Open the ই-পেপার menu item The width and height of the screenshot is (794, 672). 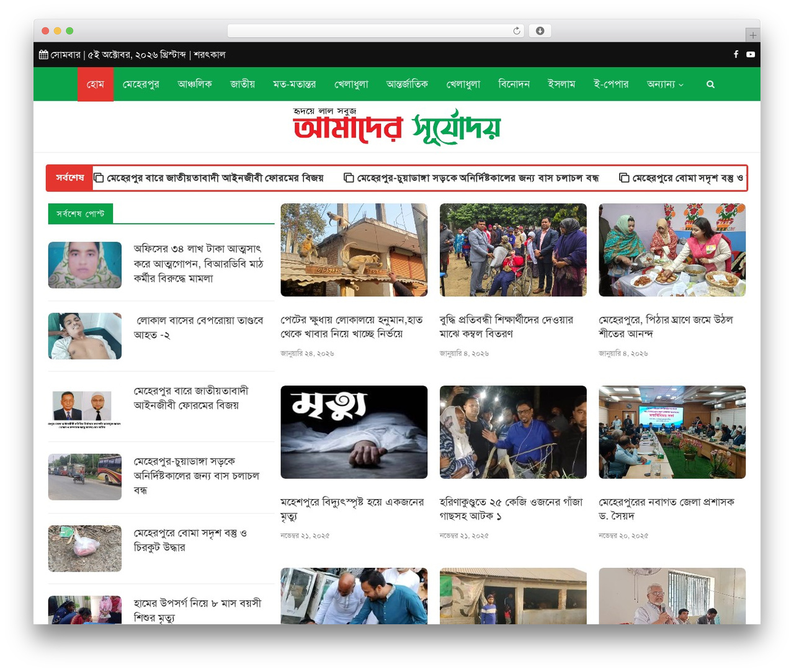tap(611, 84)
